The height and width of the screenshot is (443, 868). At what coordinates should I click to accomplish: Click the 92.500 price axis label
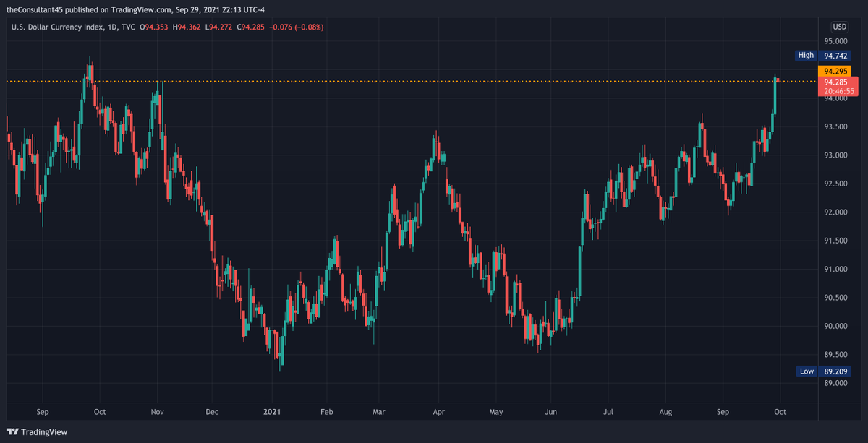(x=835, y=184)
